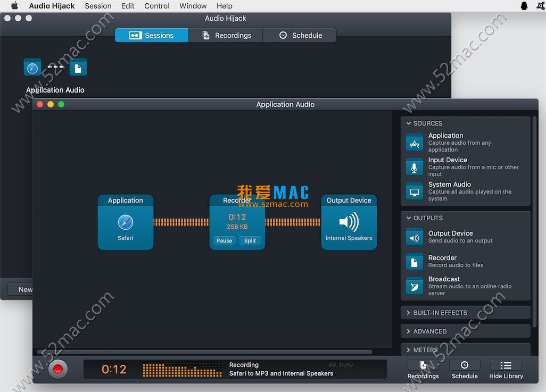Open the Edit menu
The height and width of the screenshot is (392, 546).
coord(127,6)
